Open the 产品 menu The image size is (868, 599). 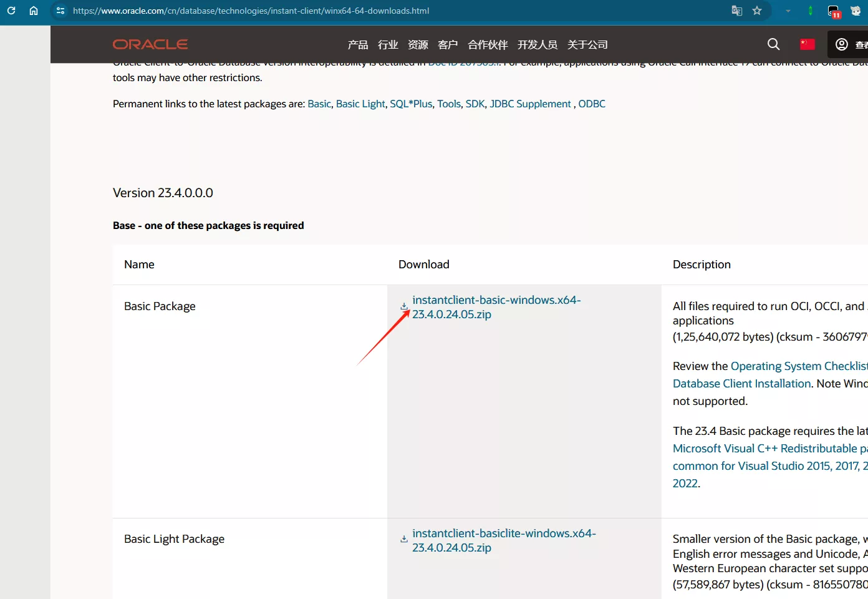(x=358, y=45)
